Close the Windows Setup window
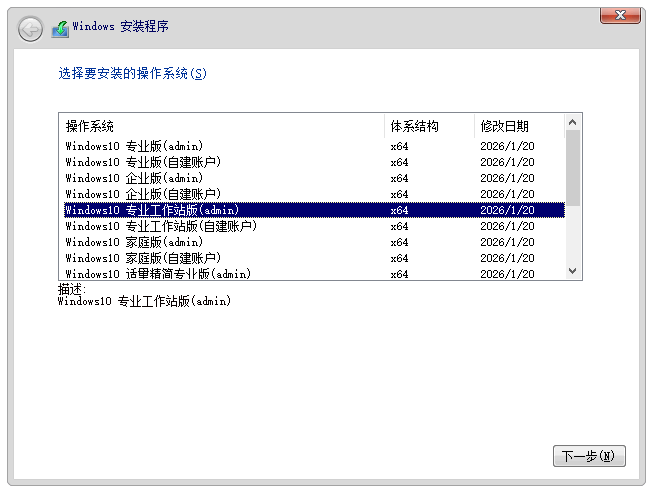Image resolution: width=654 pixels, height=492 pixels. point(620,14)
